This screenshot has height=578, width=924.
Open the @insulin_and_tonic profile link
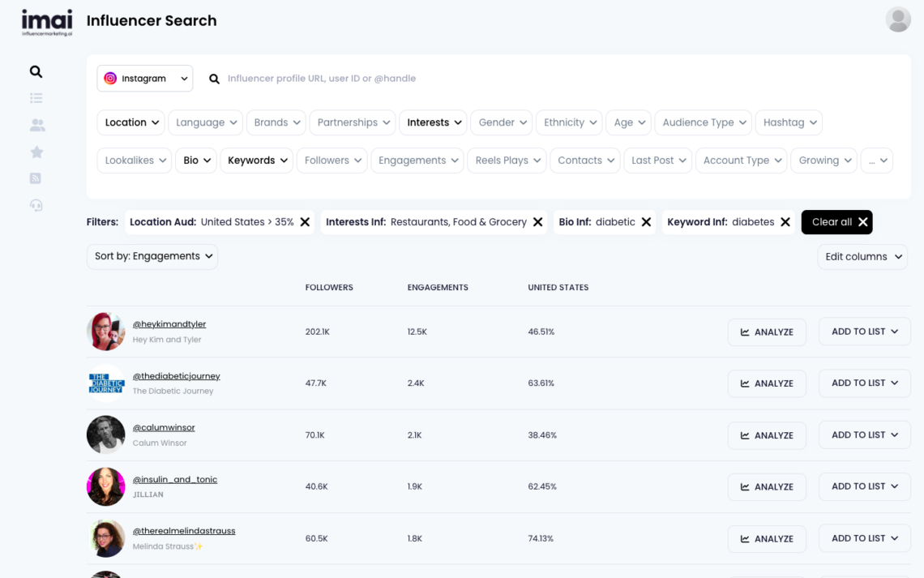[x=175, y=479]
